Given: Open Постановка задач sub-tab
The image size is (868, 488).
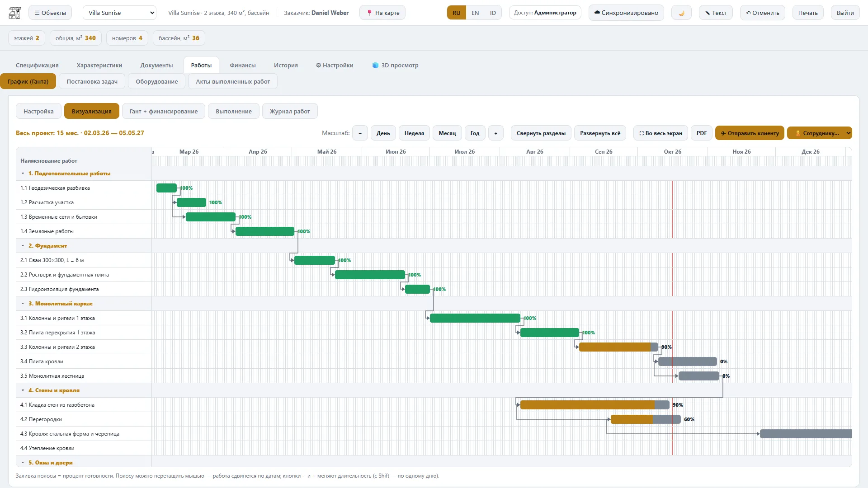Looking at the screenshot, I should tap(92, 81).
